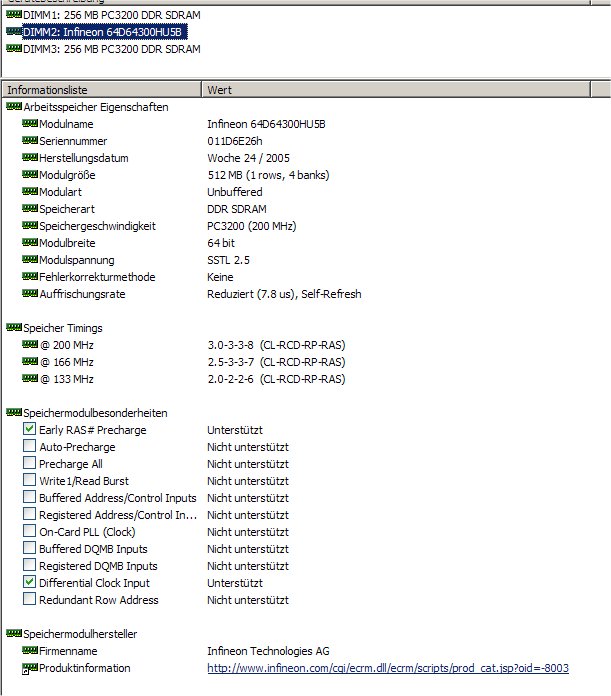Screen dimensions: 611x696
Task: Toggle Buffered Address/Control Inputs checkbox
Action: [29, 497]
